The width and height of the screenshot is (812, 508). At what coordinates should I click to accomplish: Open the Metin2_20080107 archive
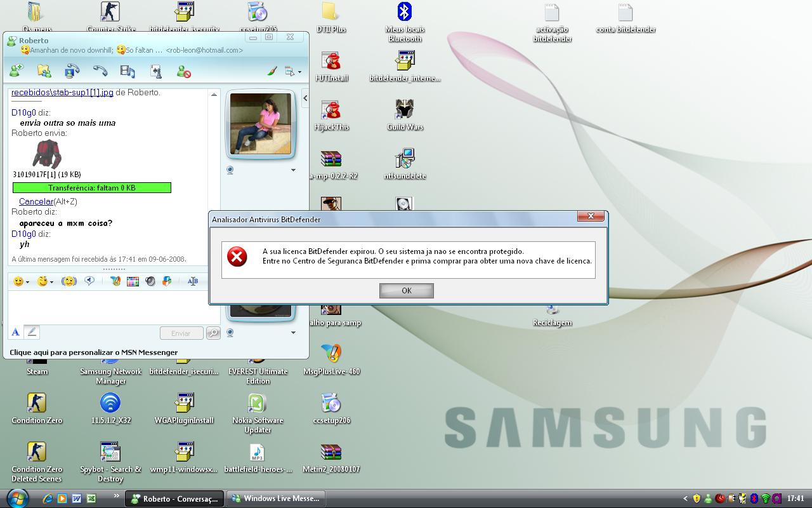coord(331,457)
